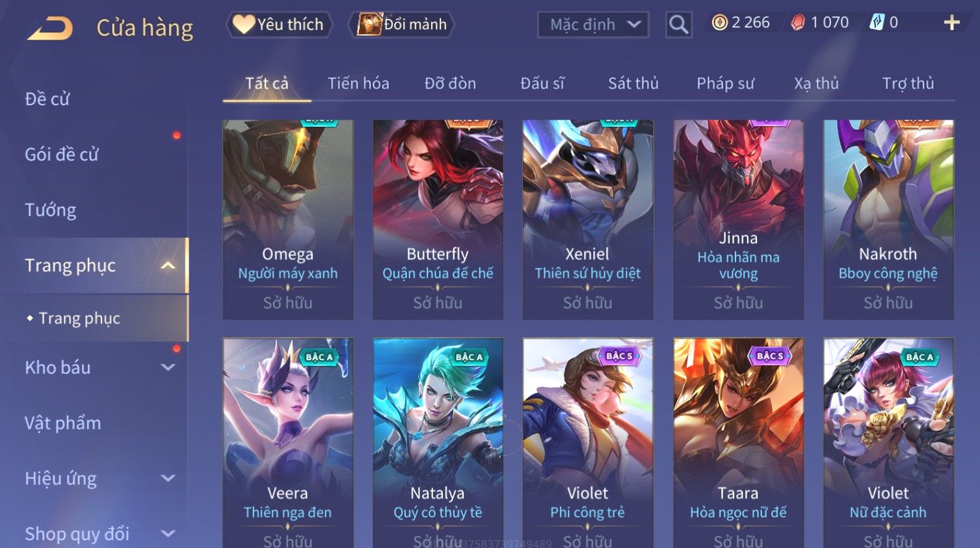Screen dimensions: 980x548
Task: Open Đổi mảnh fragment exchange chest
Action: click(401, 25)
